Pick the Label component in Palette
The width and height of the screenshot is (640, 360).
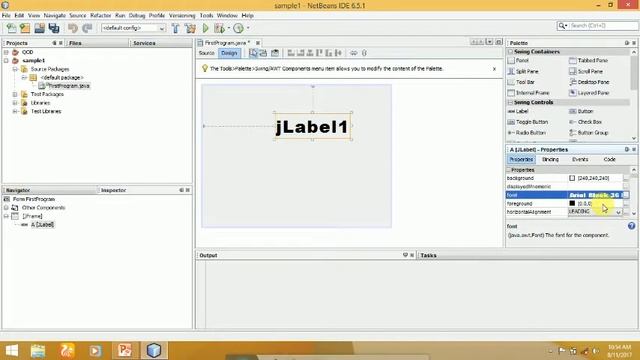click(x=518, y=111)
